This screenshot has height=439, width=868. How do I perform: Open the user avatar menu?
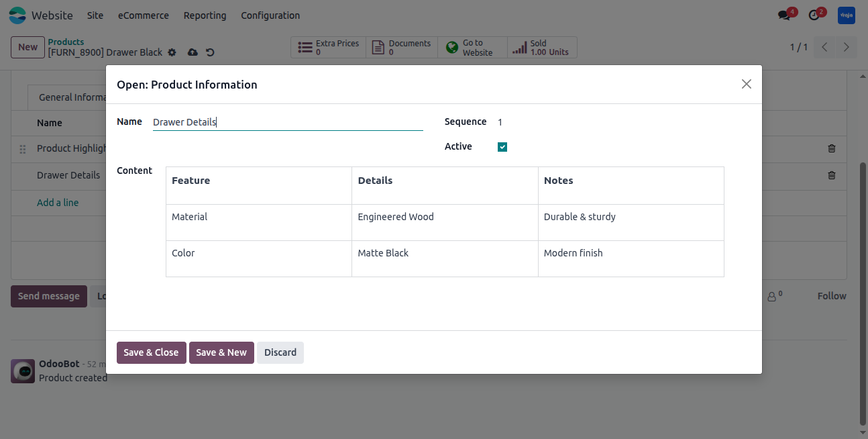847,15
